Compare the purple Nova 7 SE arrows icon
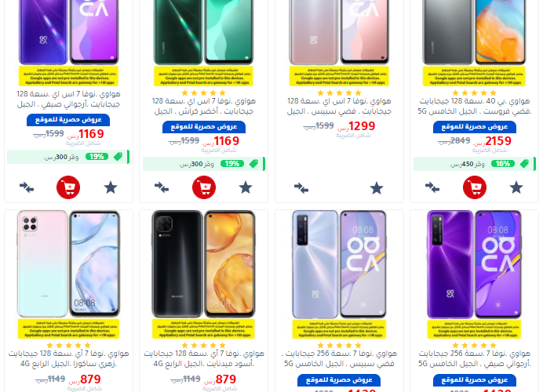The width and height of the screenshot is (543, 392). [x=27, y=187]
